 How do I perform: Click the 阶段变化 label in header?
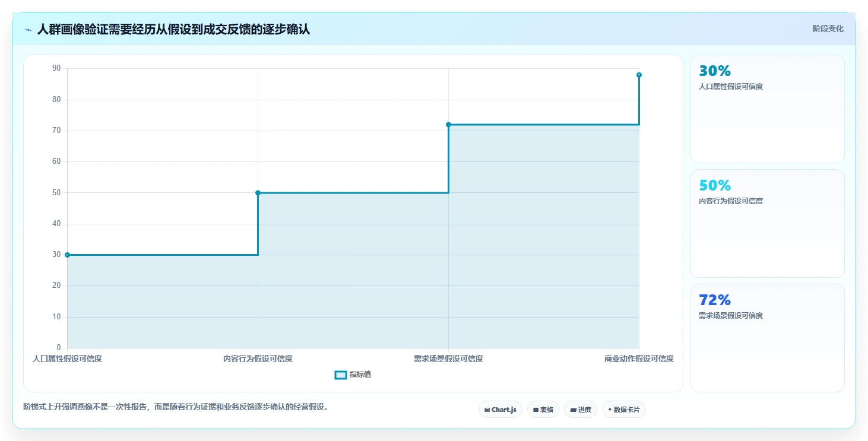pyautogui.click(x=828, y=29)
